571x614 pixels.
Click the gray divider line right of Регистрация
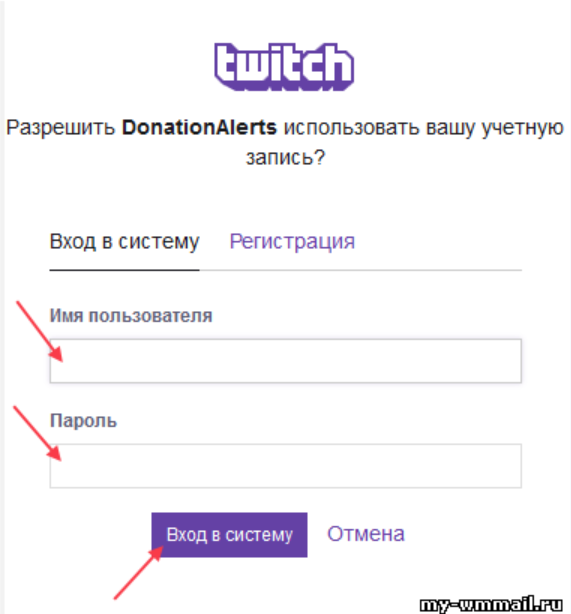tap(361, 270)
